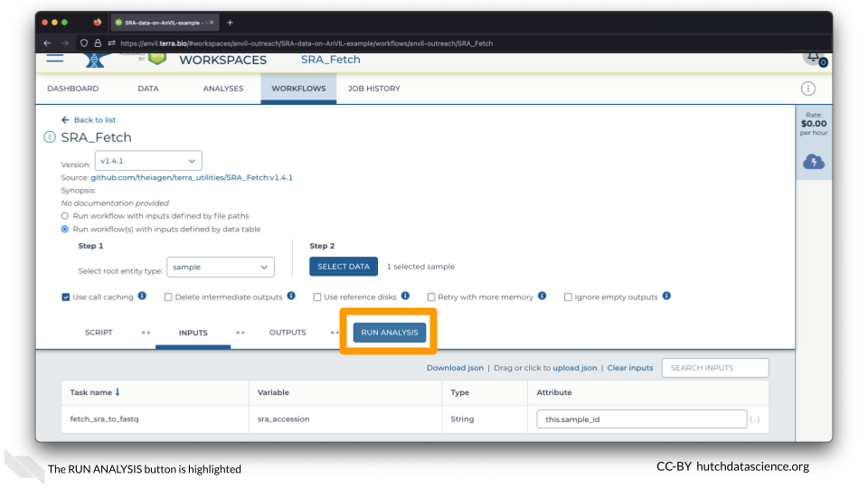Click the SELECT DATA button

click(x=344, y=267)
